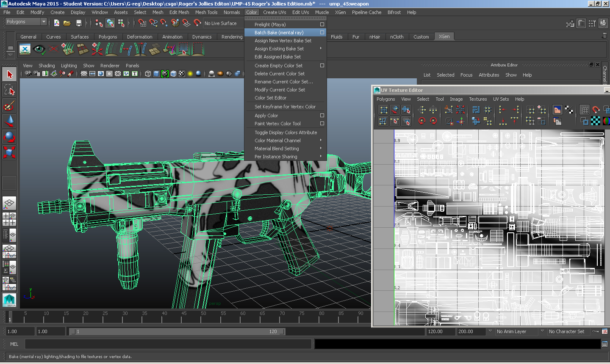Image resolution: width=610 pixels, height=364 pixels.
Task: Open the Batch Bake (mental ray) options box
Action: pyautogui.click(x=322, y=33)
